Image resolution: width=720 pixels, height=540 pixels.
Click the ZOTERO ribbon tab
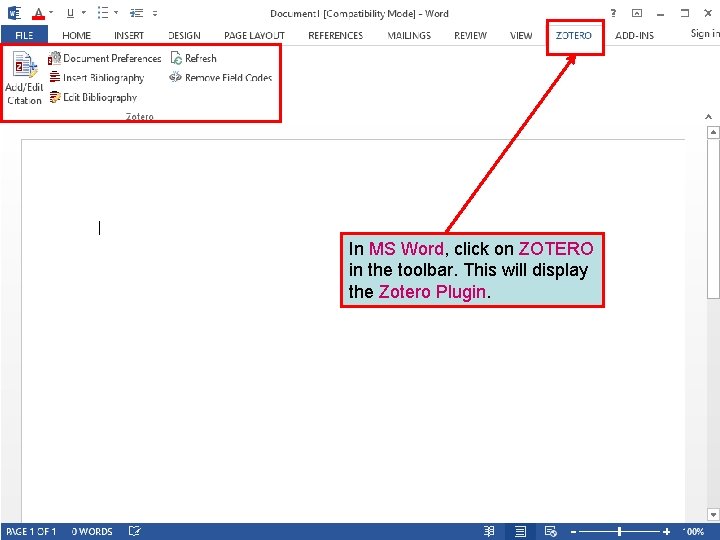tap(574, 35)
